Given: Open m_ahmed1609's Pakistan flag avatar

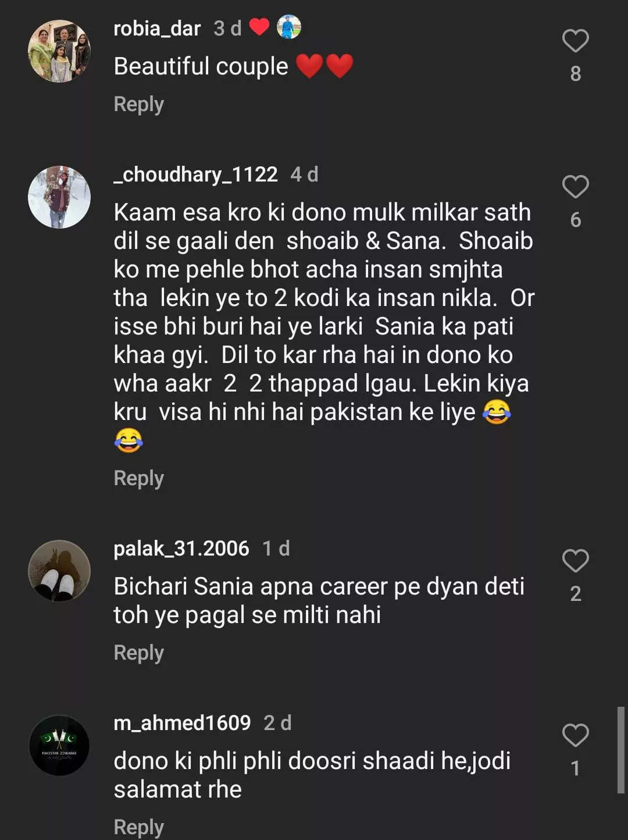Looking at the screenshot, I should [59, 746].
